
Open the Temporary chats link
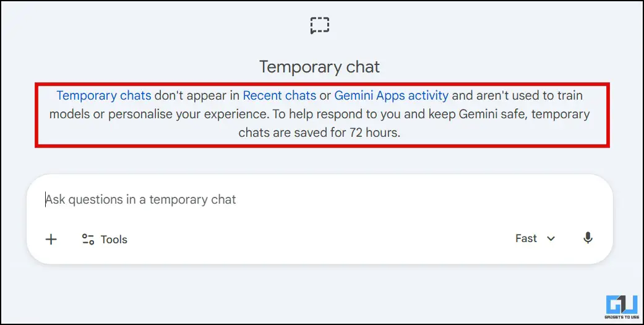(x=103, y=96)
